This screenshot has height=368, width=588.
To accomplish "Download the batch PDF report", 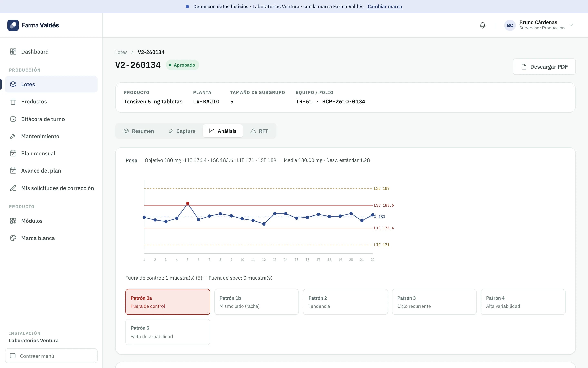I will [544, 67].
